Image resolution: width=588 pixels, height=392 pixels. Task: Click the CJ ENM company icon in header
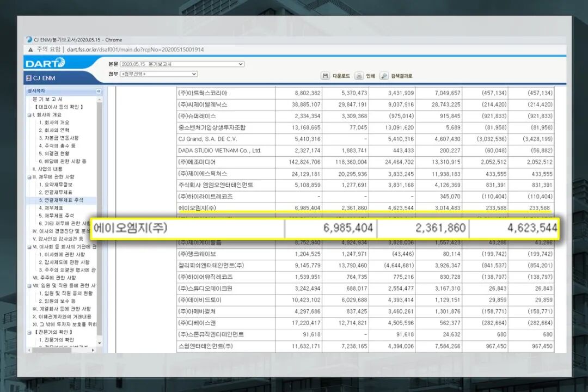click(x=28, y=78)
